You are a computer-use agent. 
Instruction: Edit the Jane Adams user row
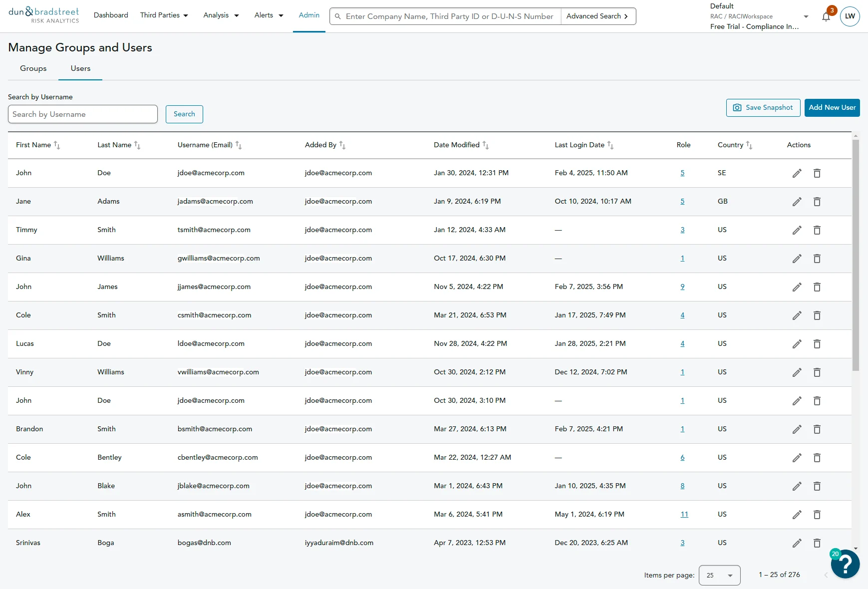[x=797, y=202]
